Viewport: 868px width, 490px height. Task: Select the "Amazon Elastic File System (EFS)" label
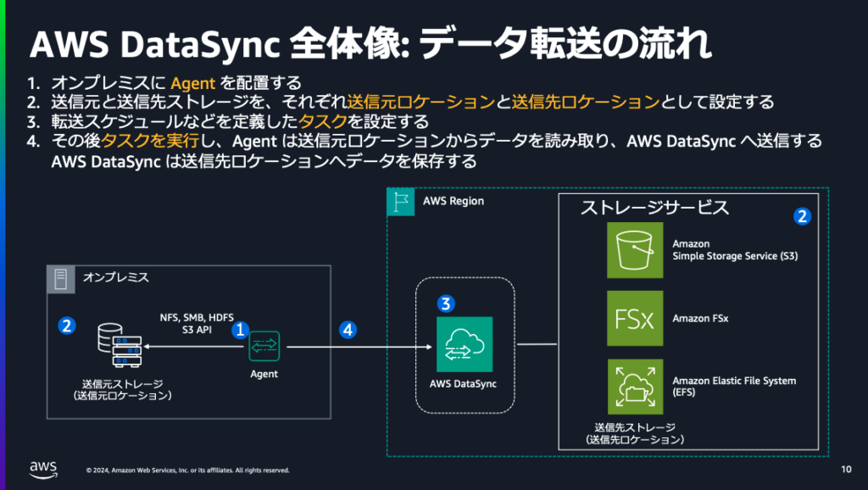[734, 387]
